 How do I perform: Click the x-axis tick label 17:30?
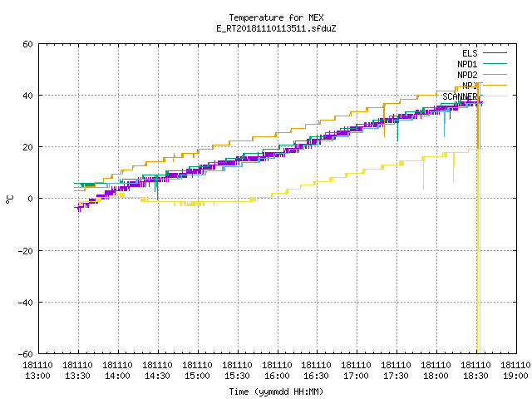(396, 376)
